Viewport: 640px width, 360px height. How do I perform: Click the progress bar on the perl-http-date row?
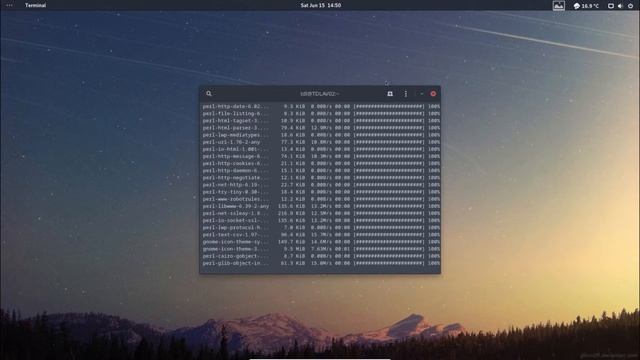[x=389, y=107]
